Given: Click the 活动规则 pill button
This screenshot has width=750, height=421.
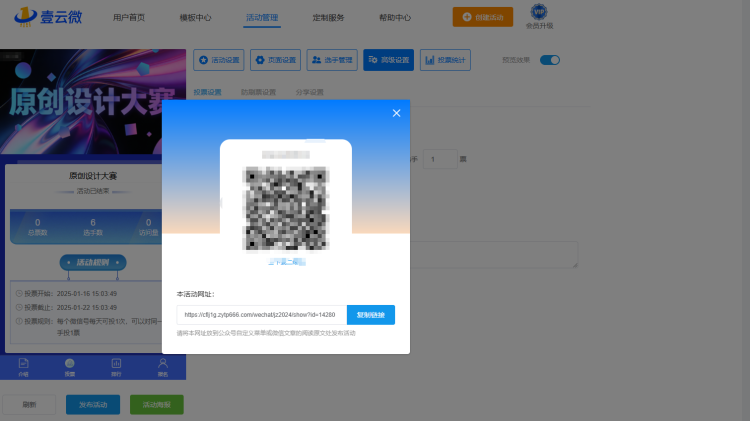Looking at the screenshot, I should coord(93,262).
